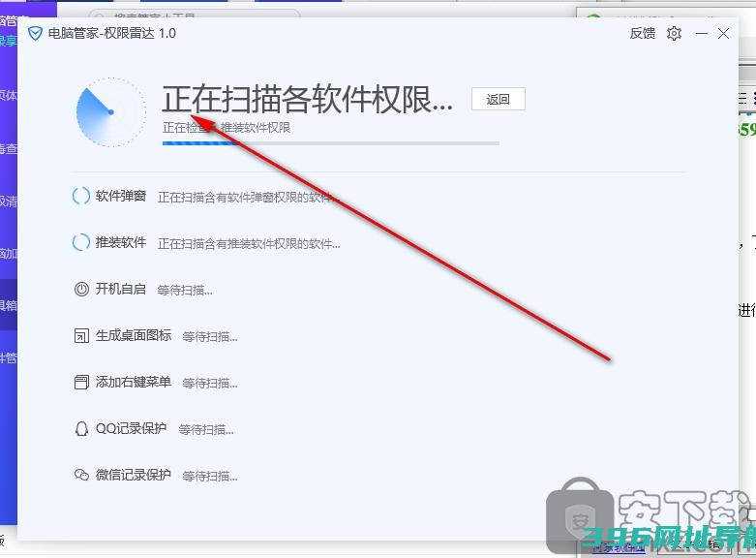
Task: Click 等待扫描 status beside 微信记录保护
Action: coord(210,477)
